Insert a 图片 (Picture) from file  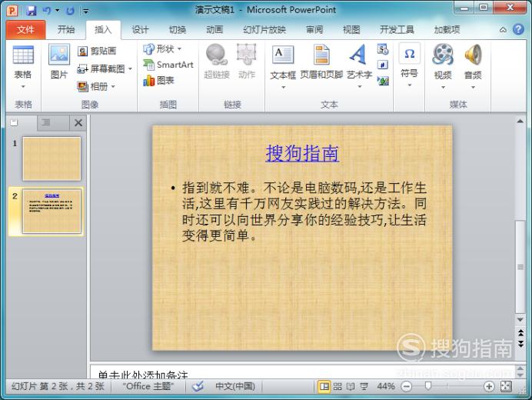point(59,62)
